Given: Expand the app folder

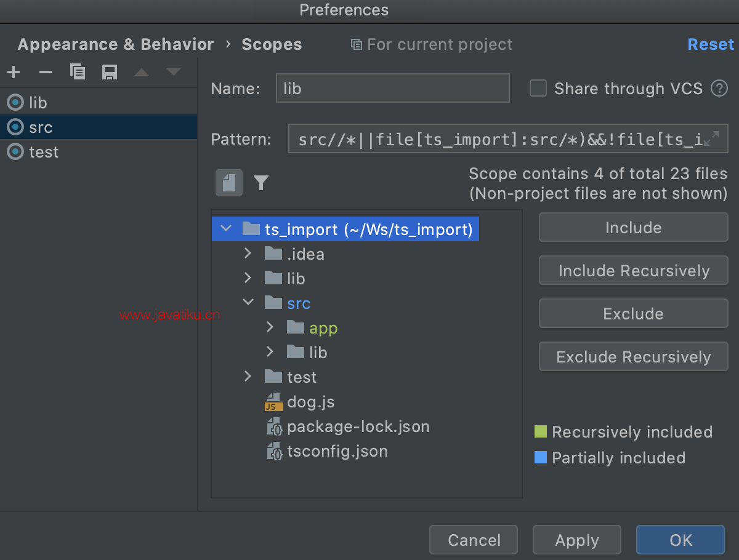Looking at the screenshot, I should pyautogui.click(x=270, y=327).
